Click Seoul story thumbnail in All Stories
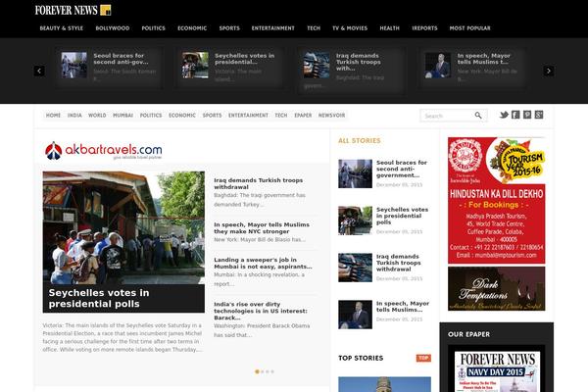 tap(355, 173)
